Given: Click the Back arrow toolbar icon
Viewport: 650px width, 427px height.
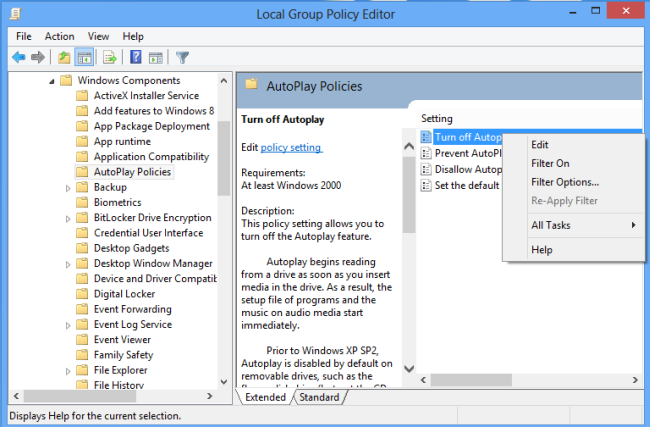Looking at the screenshot, I should coord(19,57).
